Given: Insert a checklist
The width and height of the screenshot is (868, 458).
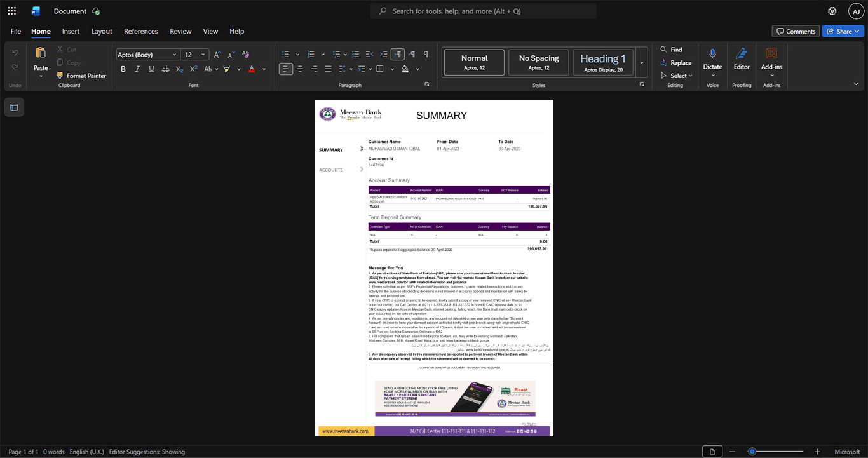Looking at the screenshot, I should 356,55.
